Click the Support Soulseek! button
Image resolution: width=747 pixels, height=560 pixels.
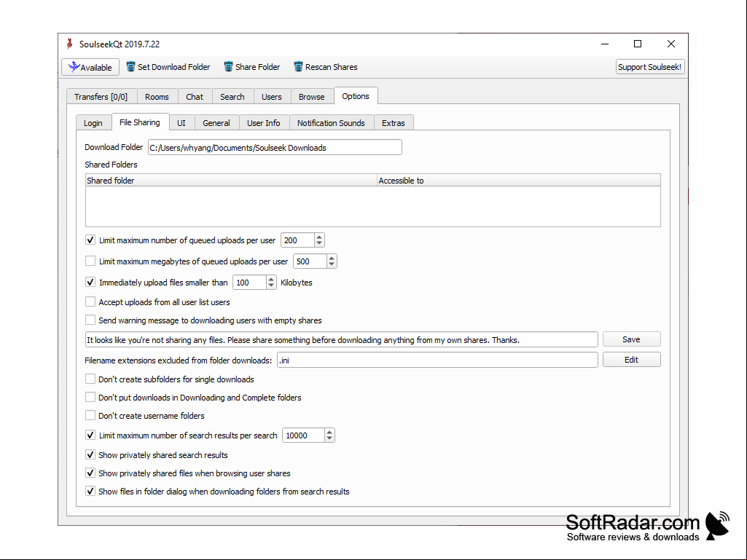pos(650,67)
